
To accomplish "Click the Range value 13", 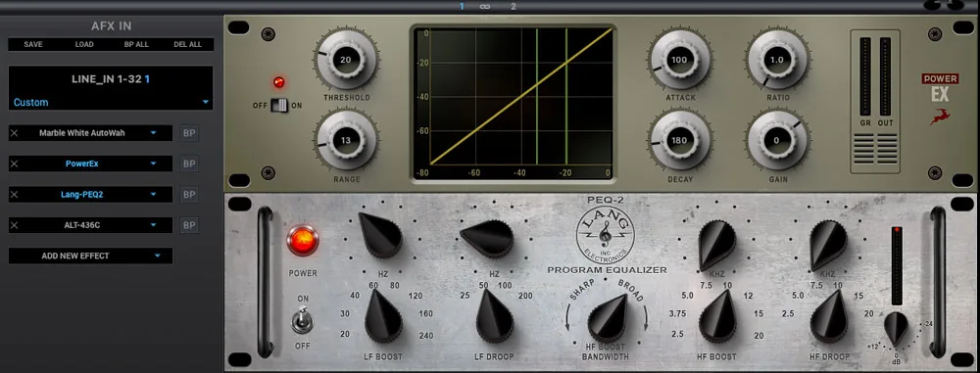I will (x=346, y=141).
